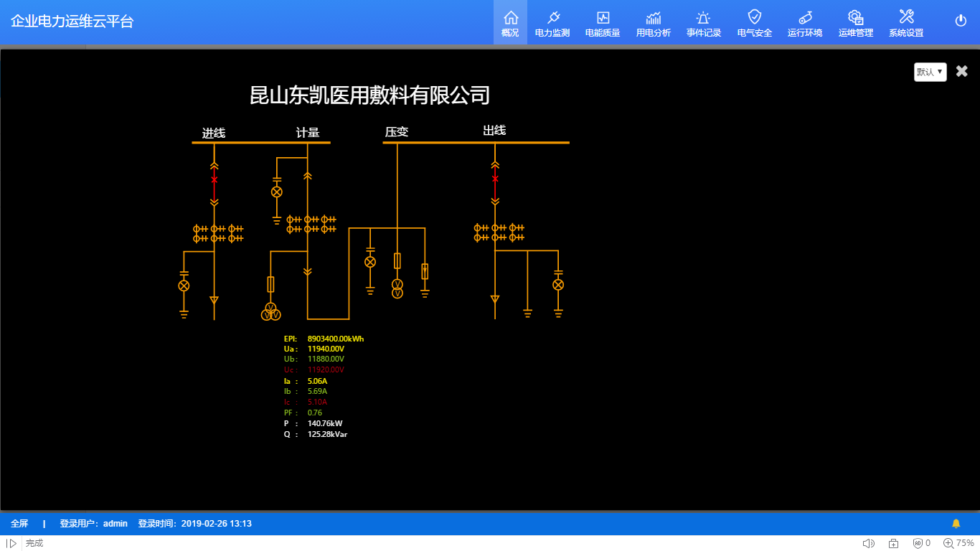Click the red breaker on 出线 feeder
980x551 pixels.
click(x=495, y=179)
